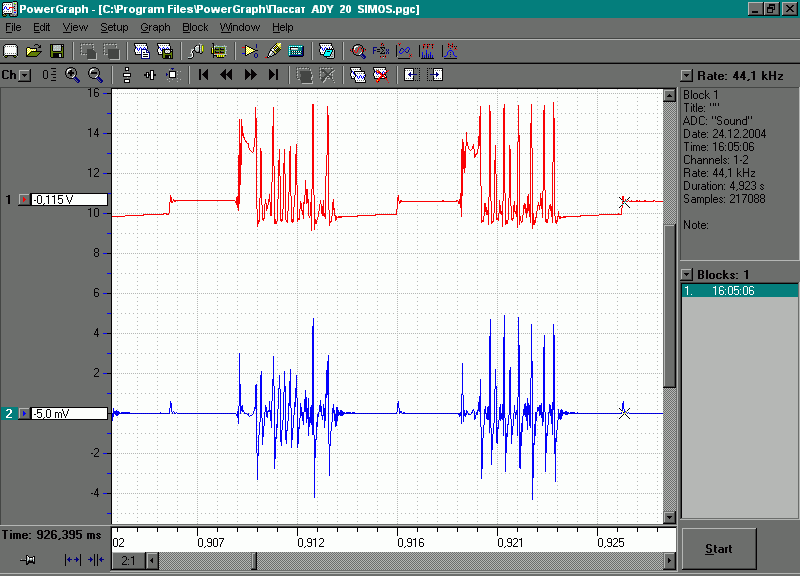Click the magnifier signal search icon

(358, 51)
